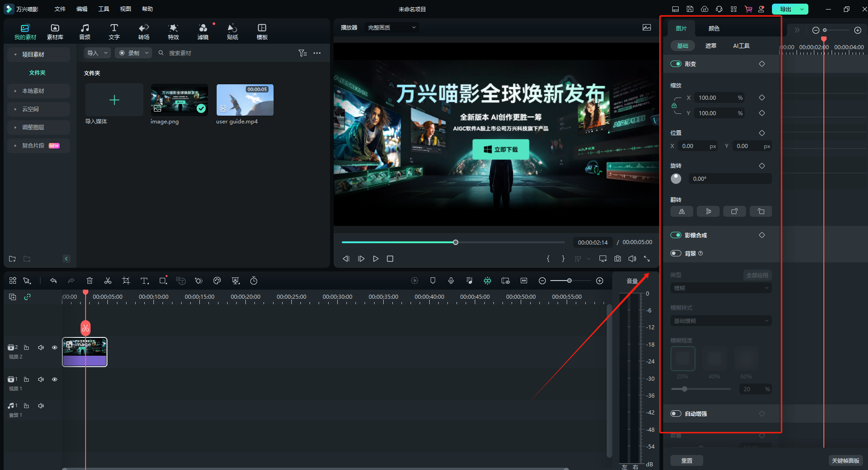
Task: Click the undo arrow in timeline toolbar
Action: (53, 281)
